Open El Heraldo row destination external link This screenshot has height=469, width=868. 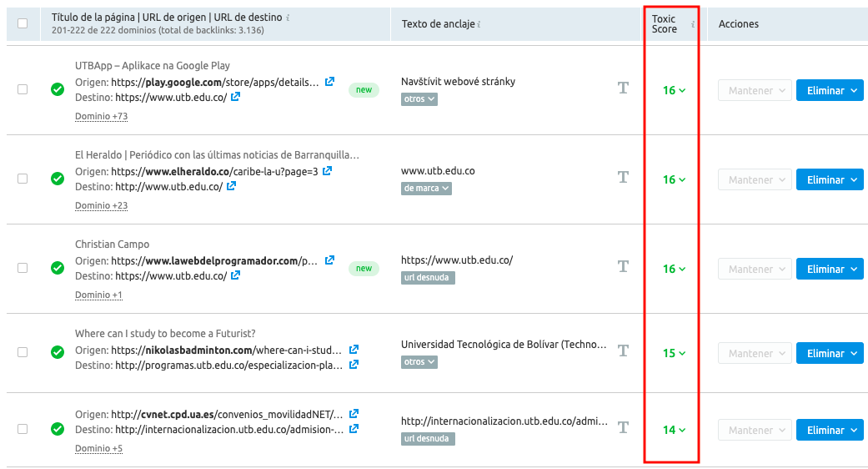point(232,186)
